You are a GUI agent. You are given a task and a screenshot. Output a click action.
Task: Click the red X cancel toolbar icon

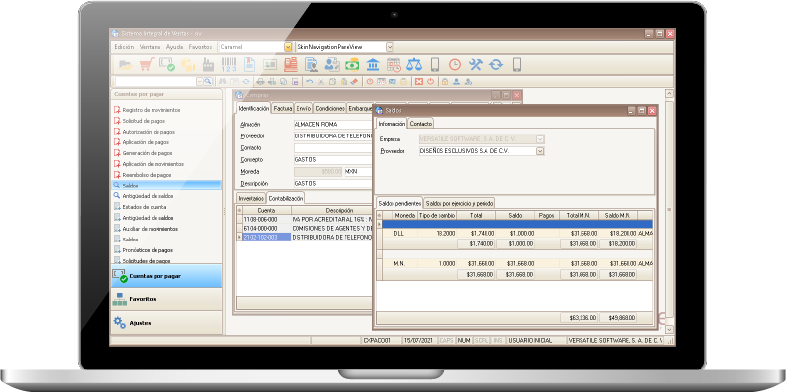[x=419, y=81]
